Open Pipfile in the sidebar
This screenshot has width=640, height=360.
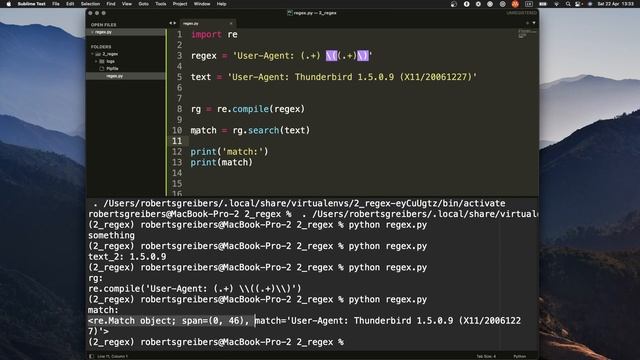[112, 69]
